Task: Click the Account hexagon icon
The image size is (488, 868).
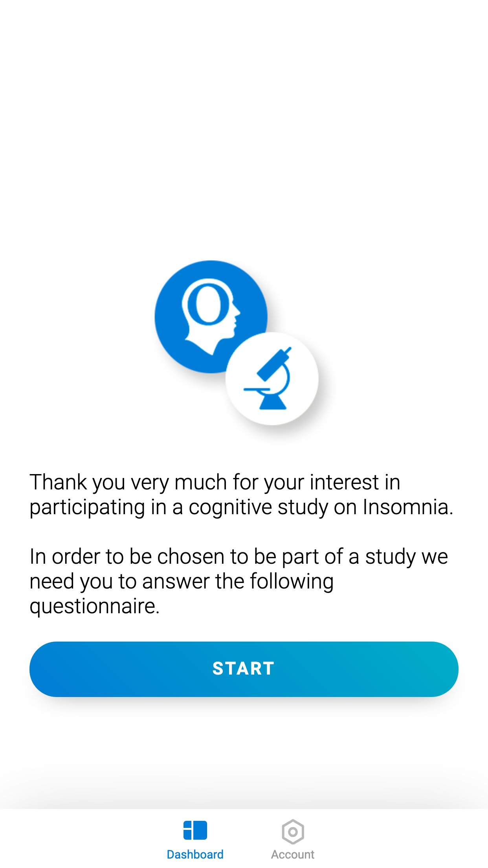Action: [293, 832]
